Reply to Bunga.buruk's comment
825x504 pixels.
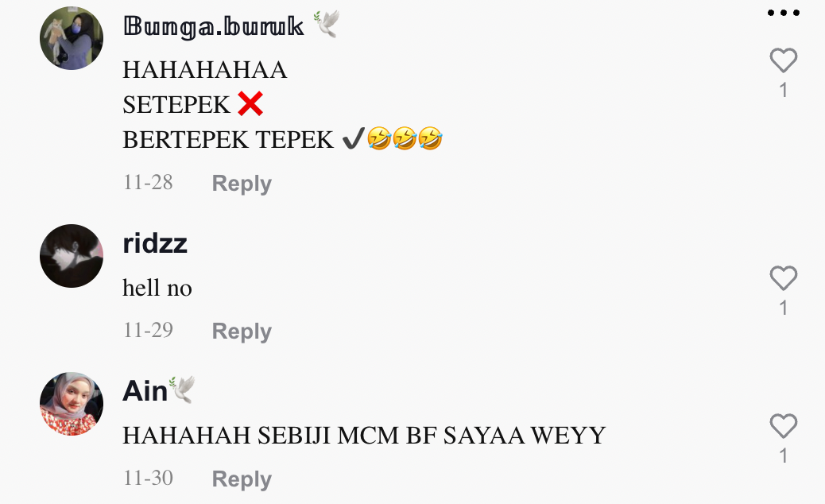[x=242, y=183]
